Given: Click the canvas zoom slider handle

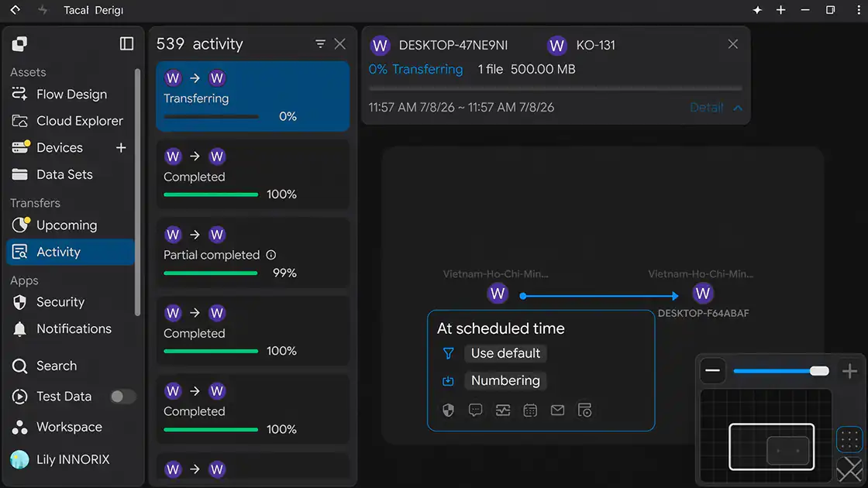Looking at the screenshot, I should click(819, 371).
